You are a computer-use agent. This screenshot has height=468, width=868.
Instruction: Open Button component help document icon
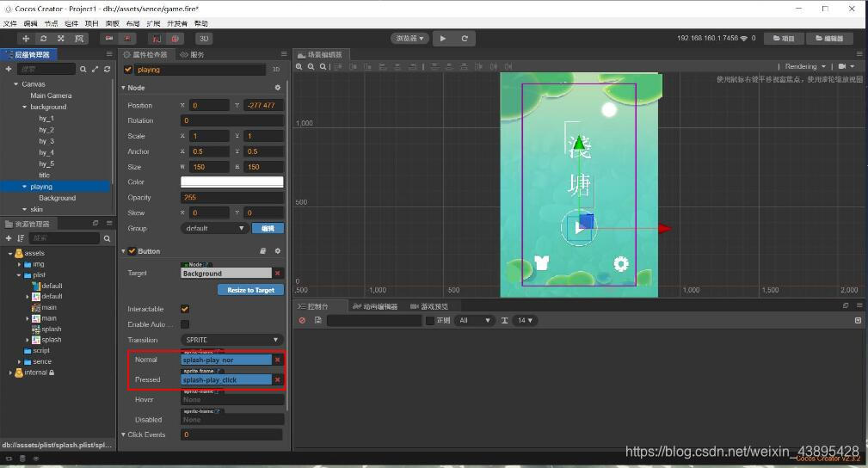coord(263,251)
